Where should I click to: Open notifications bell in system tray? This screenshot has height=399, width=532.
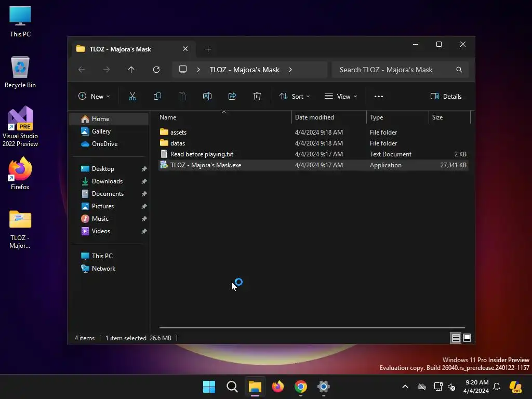click(497, 387)
